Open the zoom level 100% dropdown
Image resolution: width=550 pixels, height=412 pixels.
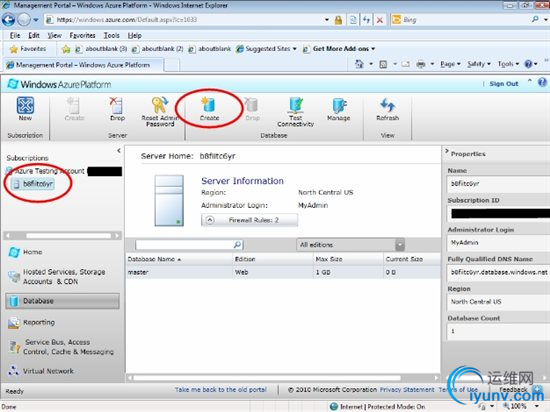536,406
